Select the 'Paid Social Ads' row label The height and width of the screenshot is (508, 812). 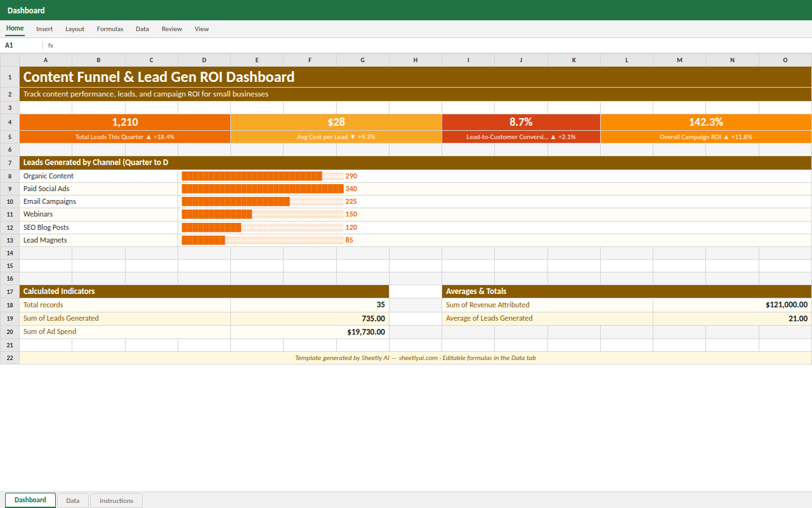pyautogui.click(x=99, y=189)
